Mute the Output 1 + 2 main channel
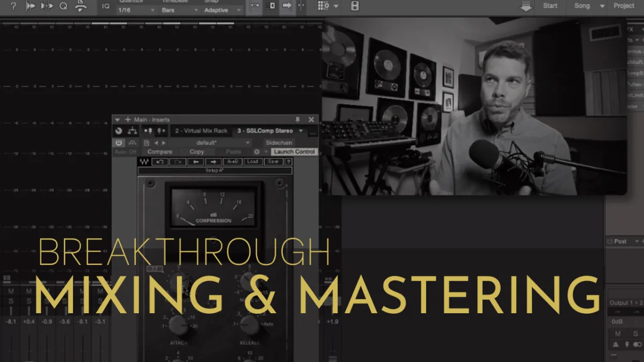Viewport: 644px width, 362px height. pyautogui.click(x=617, y=334)
